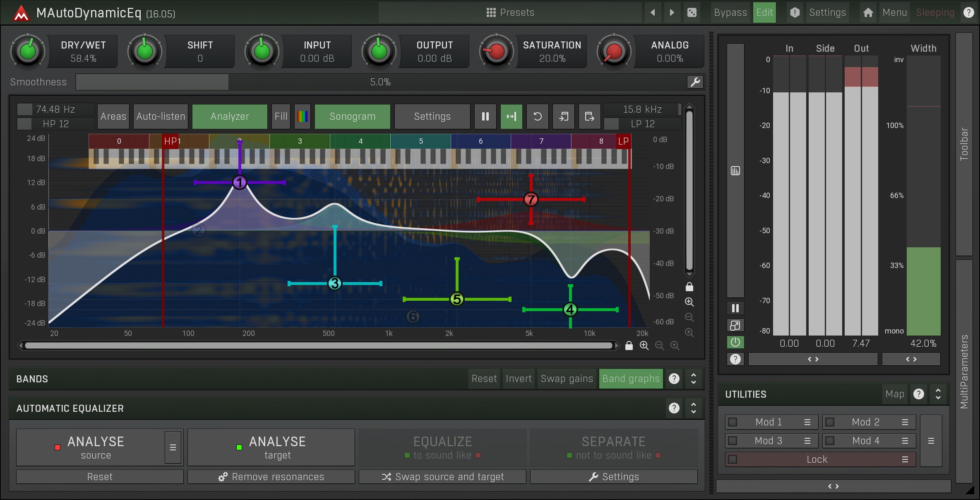Screen dimensions: 980x500
Task: Click the export-arrow icon left of 15.8 kHz
Action: [589, 116]
